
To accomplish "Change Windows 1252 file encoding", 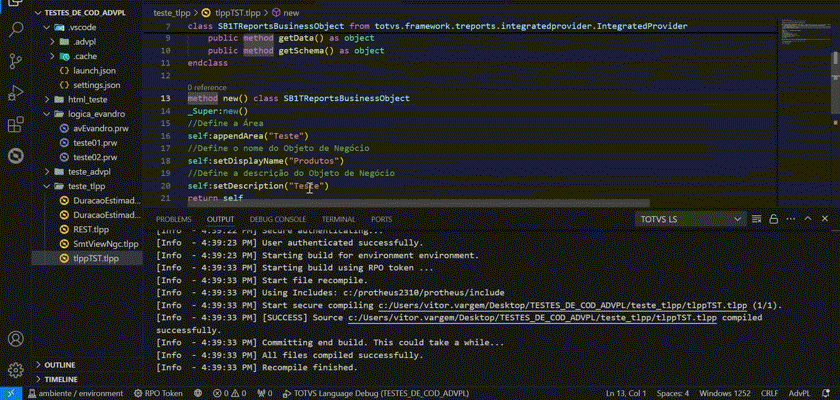I will click(x=725, y=393).
